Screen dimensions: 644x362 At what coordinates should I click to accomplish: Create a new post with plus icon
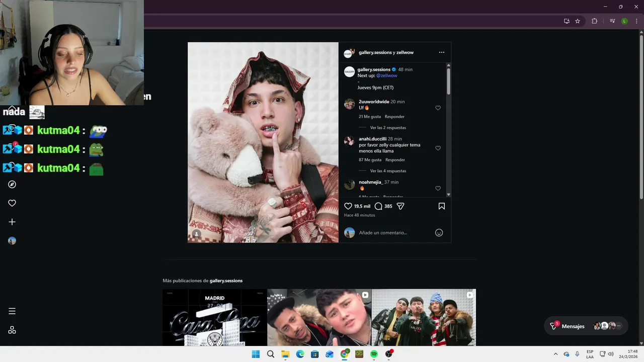(12, 222)
